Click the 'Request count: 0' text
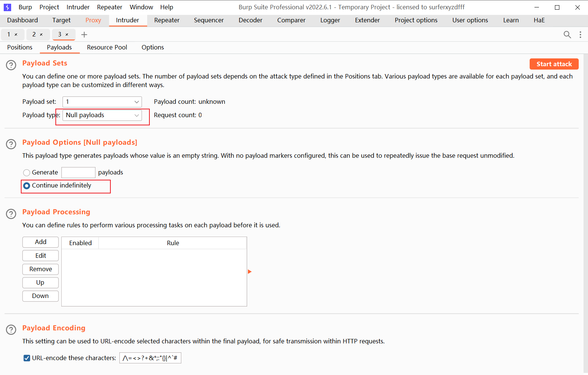The height and width of the screenshot is (375, 588). point(178,115)
